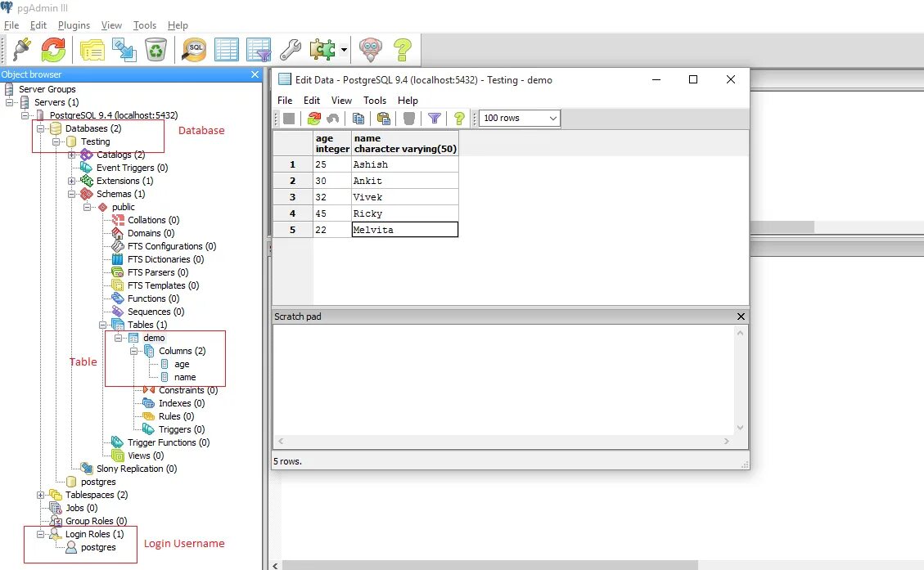Close the Object browser panel
Viewport: 924px width, 570px height.
[255, 74]
